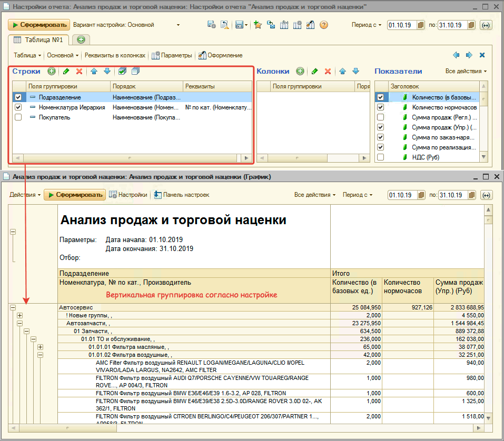This screenshot has width=504, height=441.
Task: Check the НДС (Руб) indicator checkbox
Action: point(380,157)
